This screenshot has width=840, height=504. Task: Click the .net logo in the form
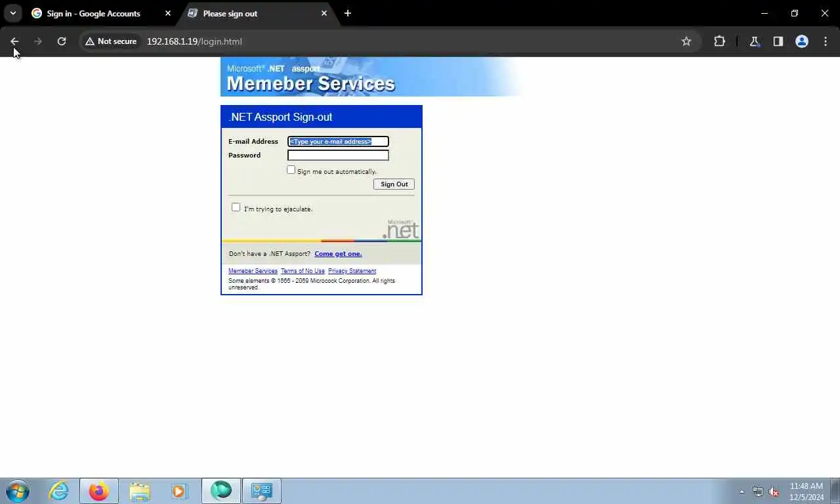(400, 230)
